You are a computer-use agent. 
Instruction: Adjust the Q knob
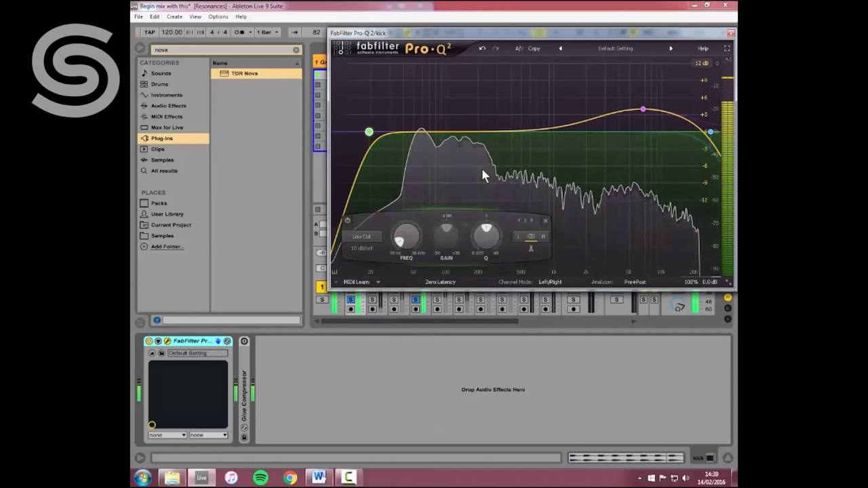pyautogui.click(x=486, y=235)
